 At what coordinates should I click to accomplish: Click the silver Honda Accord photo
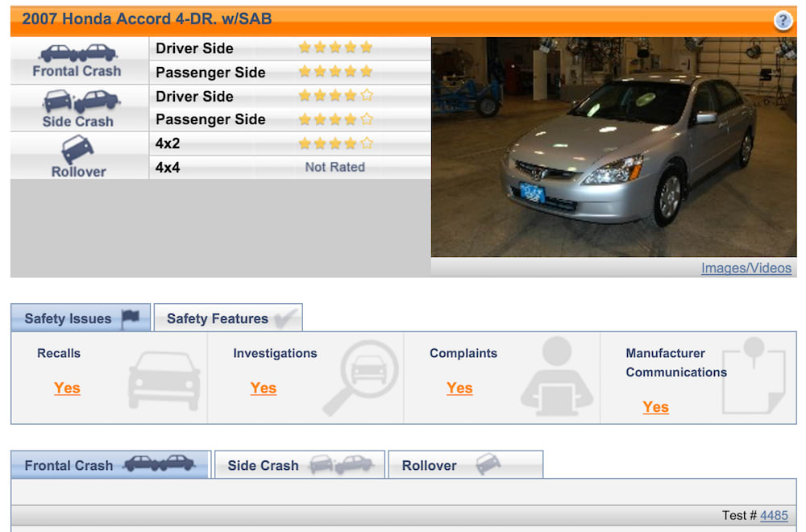[x=613, y=147]
